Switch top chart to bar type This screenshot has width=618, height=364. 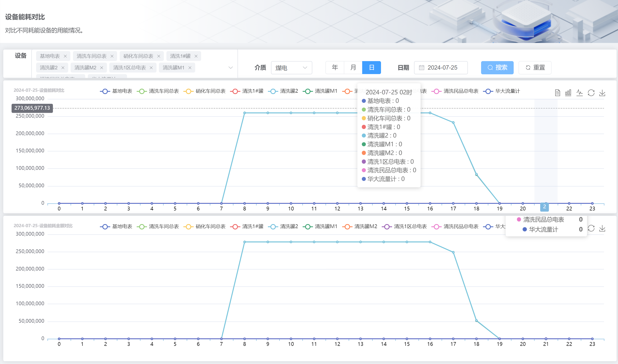(568, 93)
